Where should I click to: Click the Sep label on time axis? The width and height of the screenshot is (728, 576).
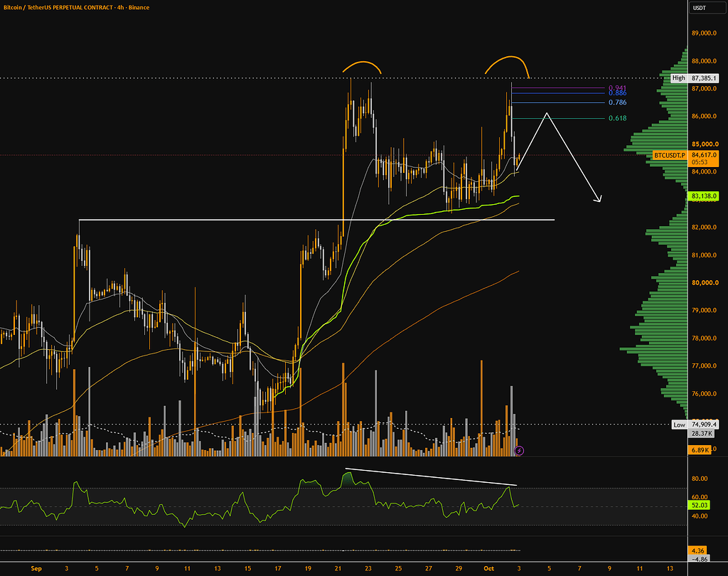click(36, 569)
